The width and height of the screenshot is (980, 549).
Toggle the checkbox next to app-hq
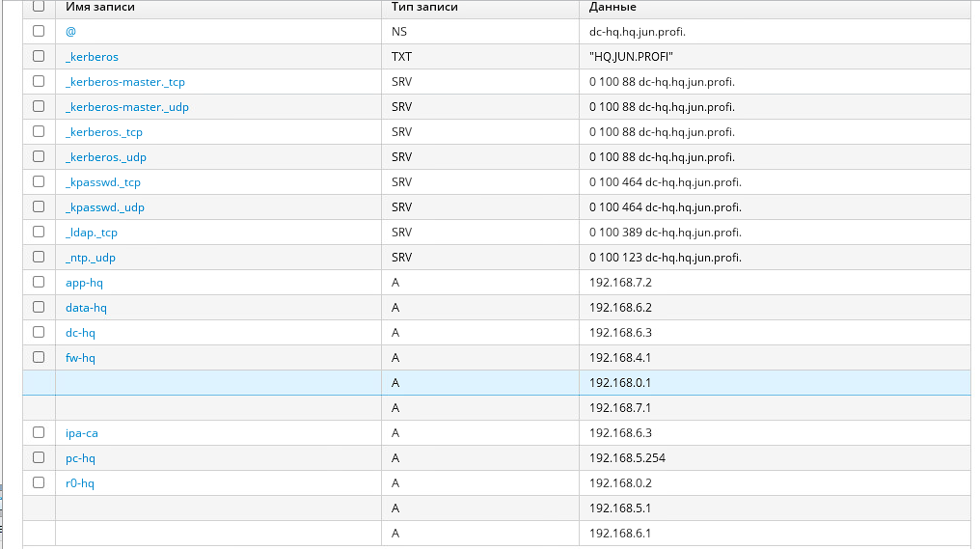(x=39, y=282)
